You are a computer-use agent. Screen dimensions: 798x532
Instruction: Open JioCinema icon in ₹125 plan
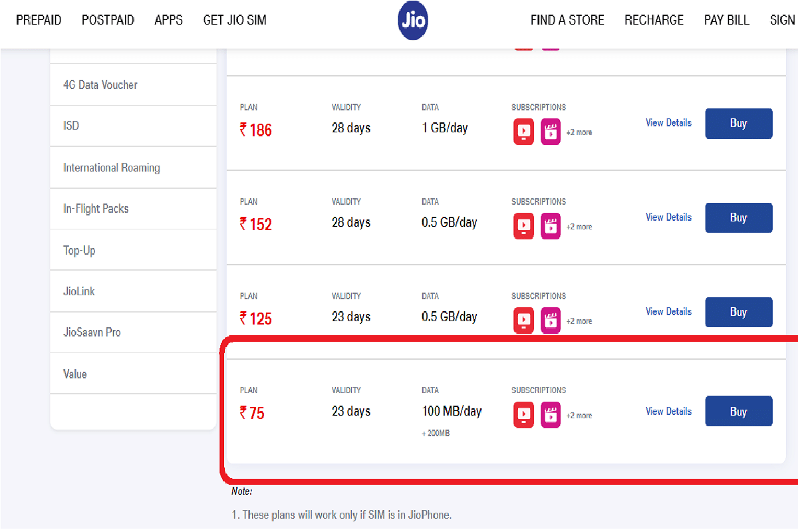[551, 321]
